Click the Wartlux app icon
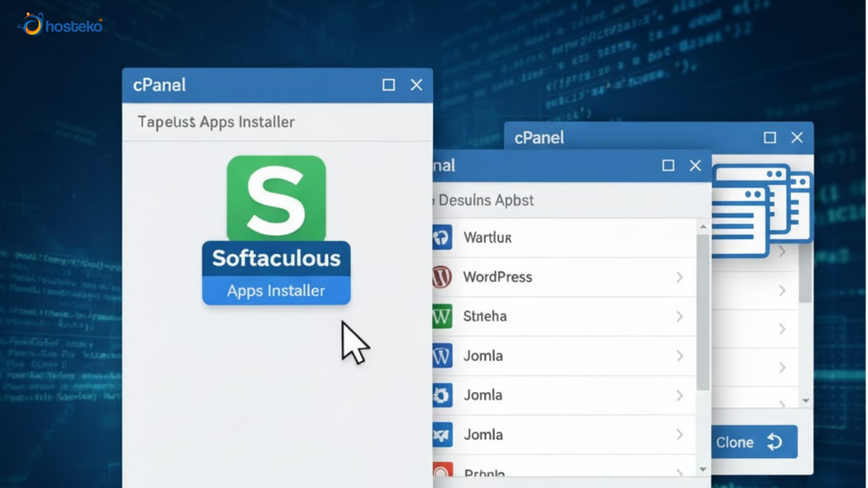This screenshot has height=488, width=868. click(x=442, y=238)
